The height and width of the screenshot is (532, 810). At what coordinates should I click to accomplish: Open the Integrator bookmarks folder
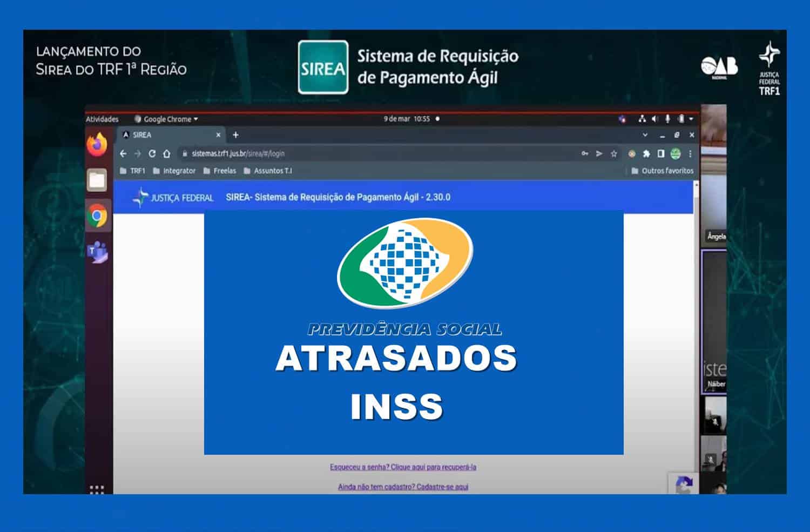[174, 171]
